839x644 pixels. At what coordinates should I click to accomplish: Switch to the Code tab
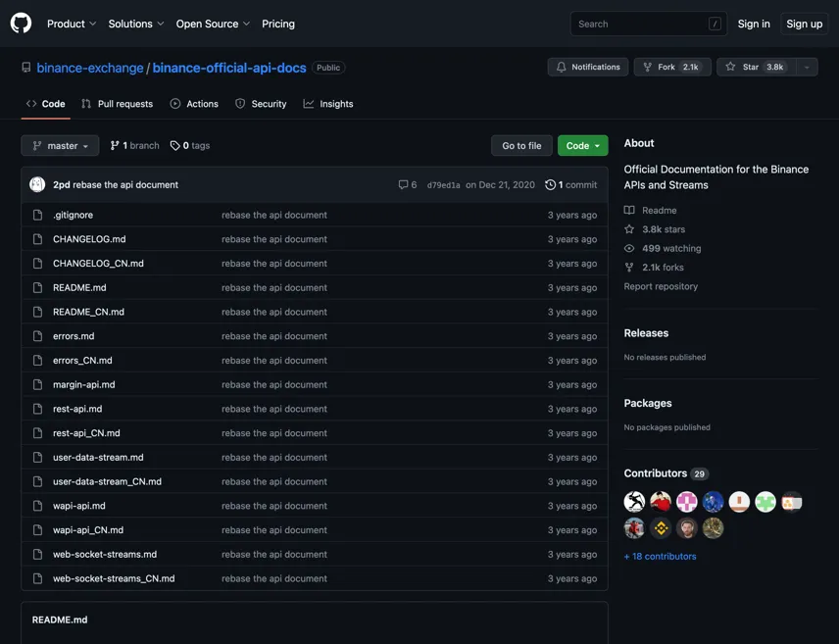click(45, 104)
